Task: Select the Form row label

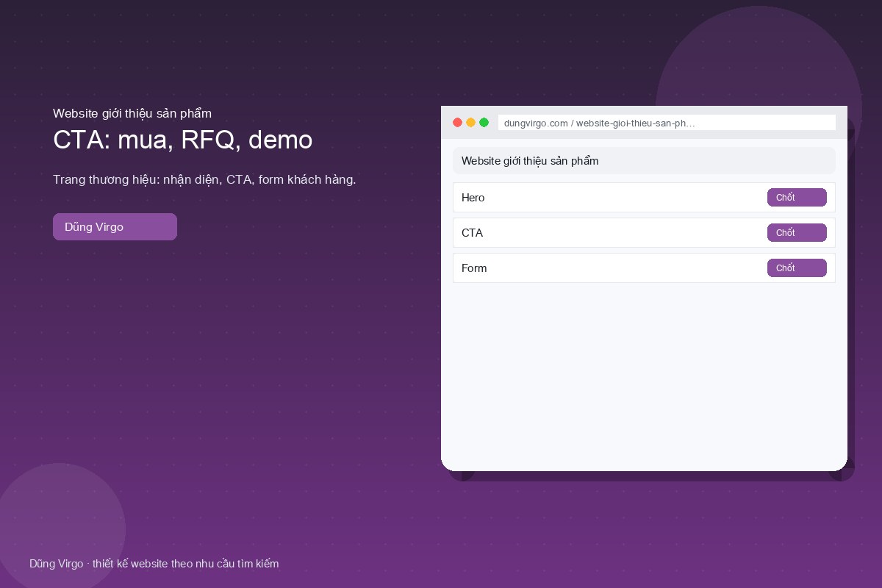Action: [474, 268]
